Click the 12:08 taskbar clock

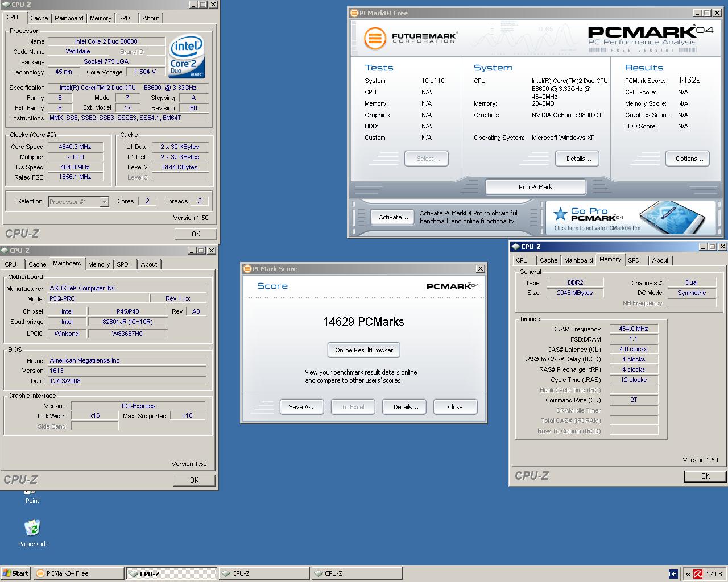pyautogui.click(x=714, y=574)
